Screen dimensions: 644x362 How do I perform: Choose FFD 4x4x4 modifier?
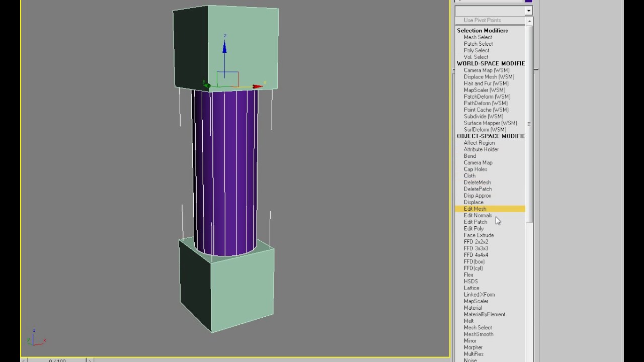[476, 255]
